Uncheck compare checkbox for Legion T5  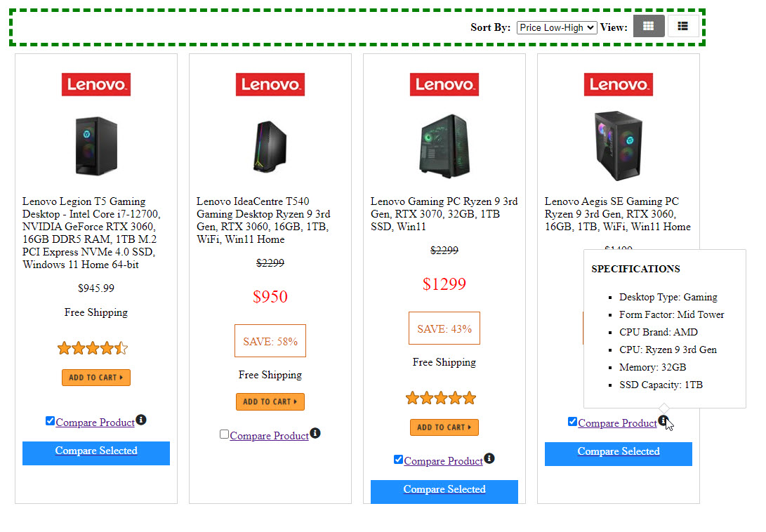[50, 421]
